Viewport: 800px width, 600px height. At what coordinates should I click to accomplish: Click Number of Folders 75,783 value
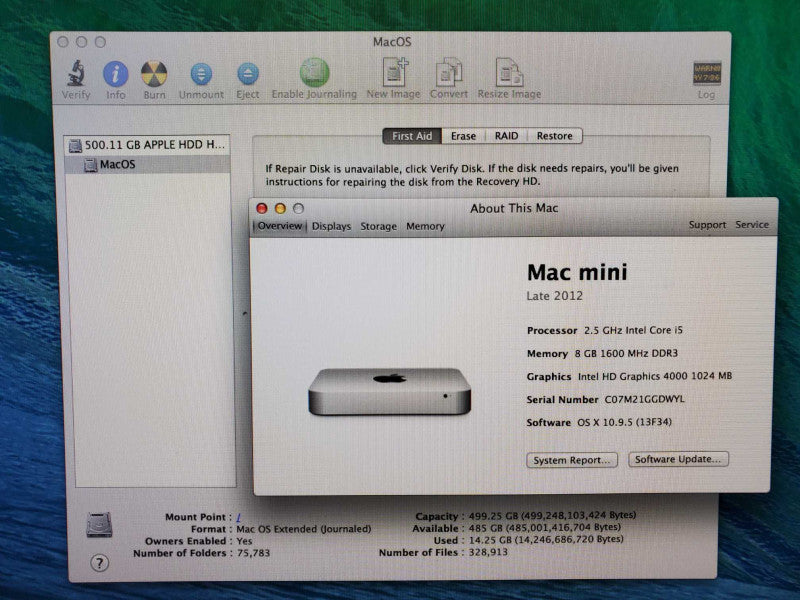coord(253,553)
